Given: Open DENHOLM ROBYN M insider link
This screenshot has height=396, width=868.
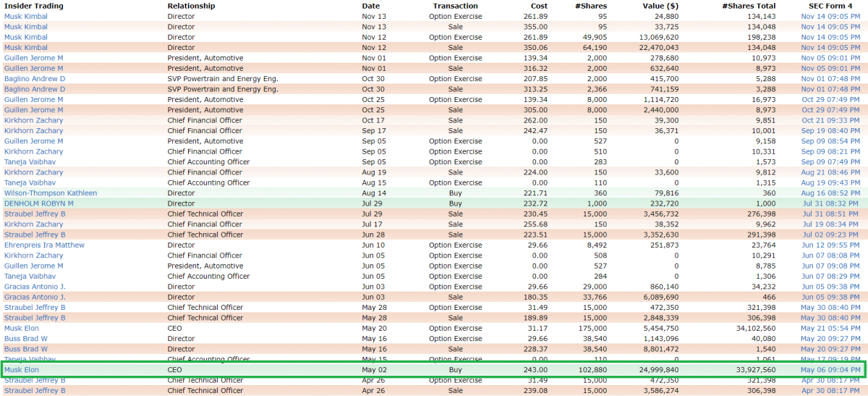Looking at the screenshot, I should tap(39, 203).
